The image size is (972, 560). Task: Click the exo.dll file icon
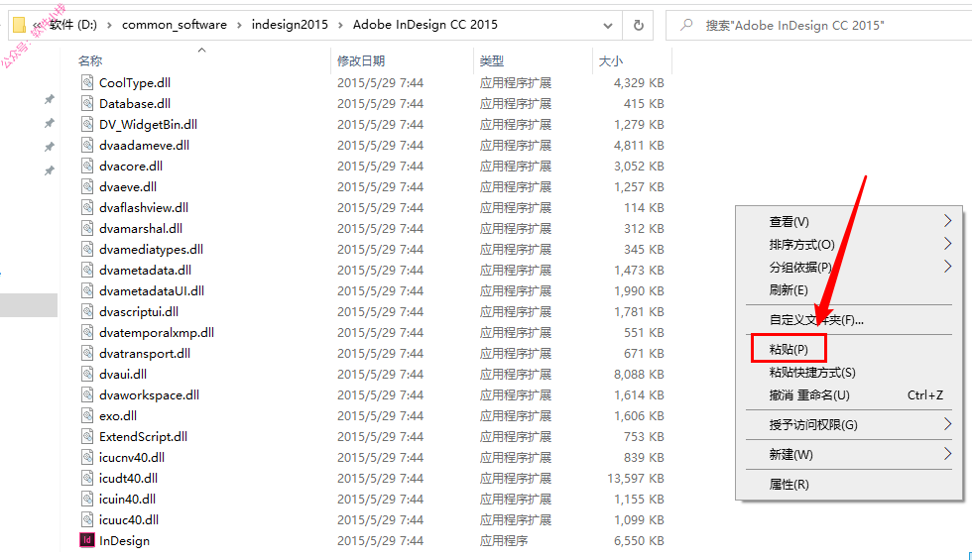(87, 415)
